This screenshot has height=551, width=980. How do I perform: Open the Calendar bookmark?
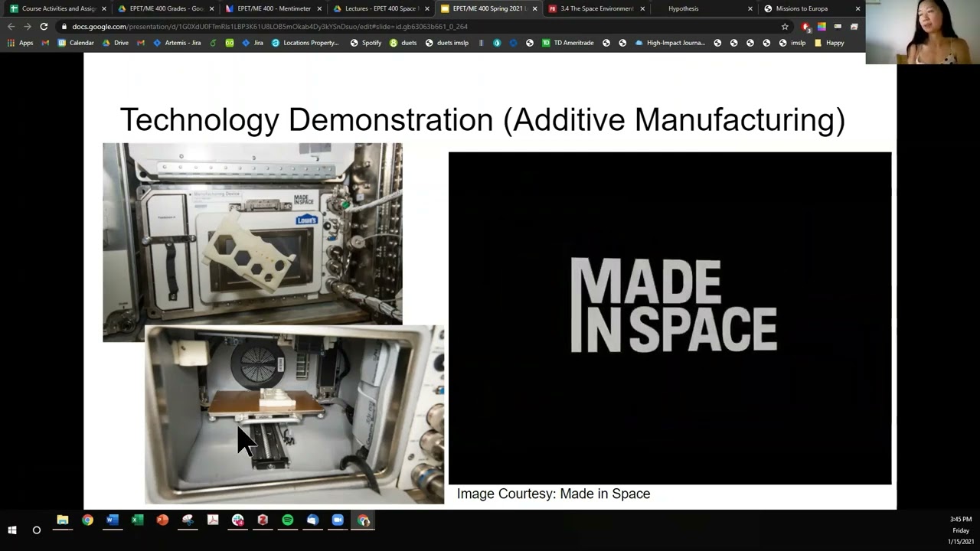[76, 43]
